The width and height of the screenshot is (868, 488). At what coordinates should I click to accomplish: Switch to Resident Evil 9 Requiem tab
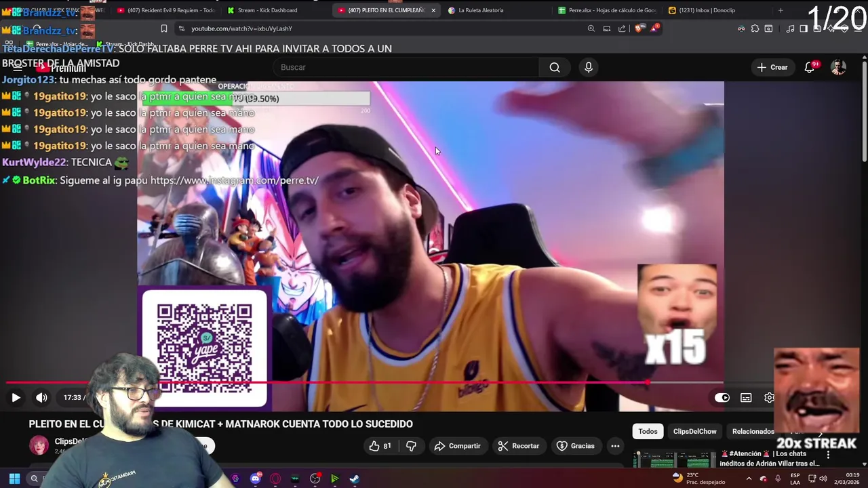coord(166,10)
